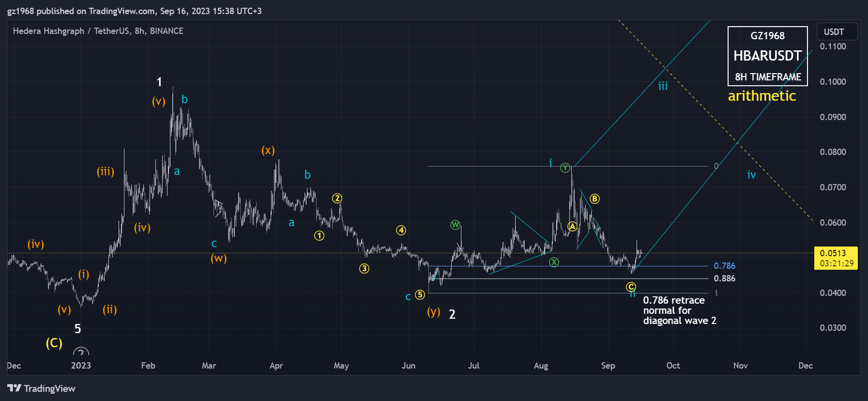Viewport: 868px width, 401px height.
Task: Click the orange (iii) wave label
Action: click(x=106, y=171)
